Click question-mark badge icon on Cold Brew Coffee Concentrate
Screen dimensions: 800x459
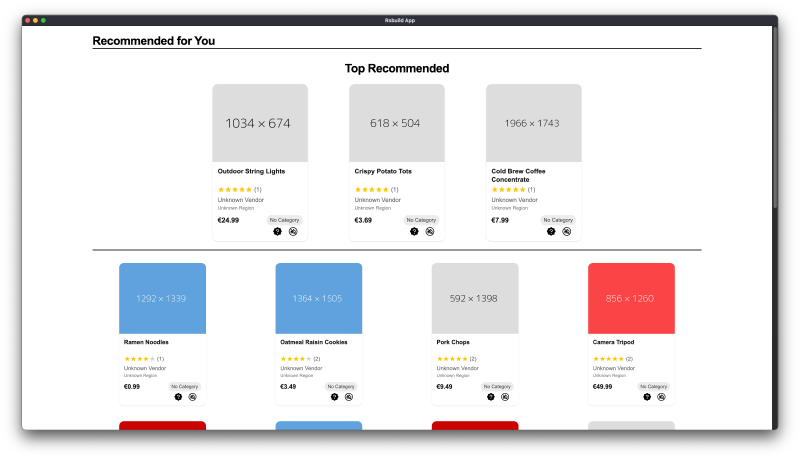pyautogui.click(x=551, y=232)
